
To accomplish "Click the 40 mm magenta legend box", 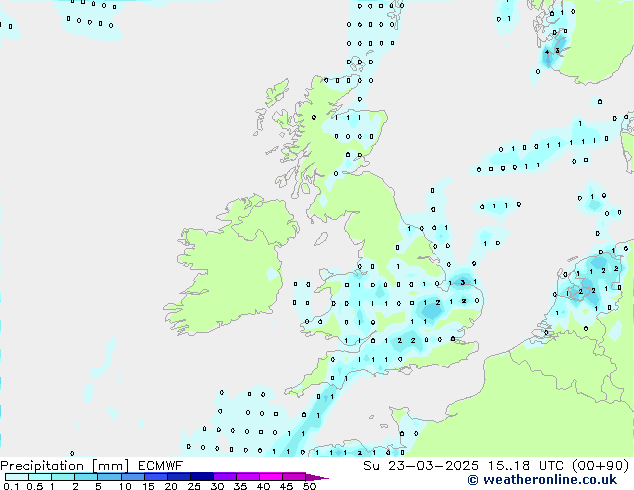I will pyautogui.click(x=271, y=477).
